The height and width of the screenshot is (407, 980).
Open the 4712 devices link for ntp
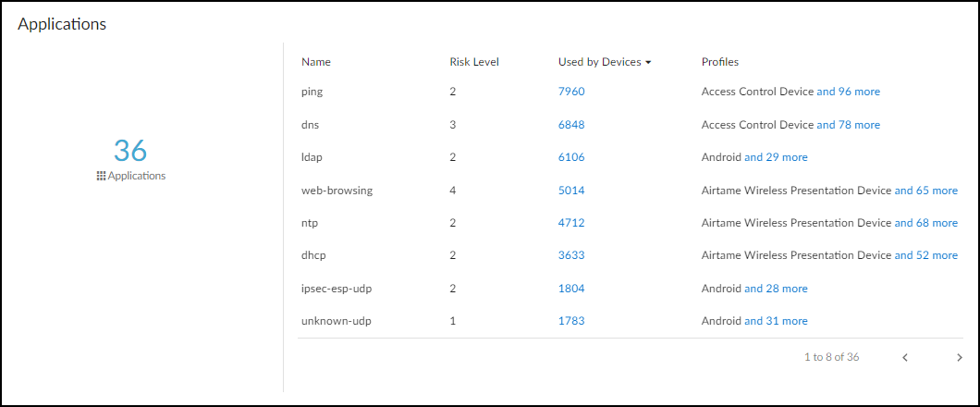click(x=571, y=223)
